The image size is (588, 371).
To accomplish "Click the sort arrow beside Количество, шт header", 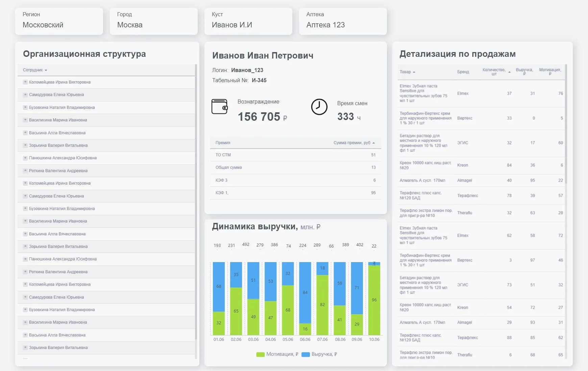I will point(509,72).
